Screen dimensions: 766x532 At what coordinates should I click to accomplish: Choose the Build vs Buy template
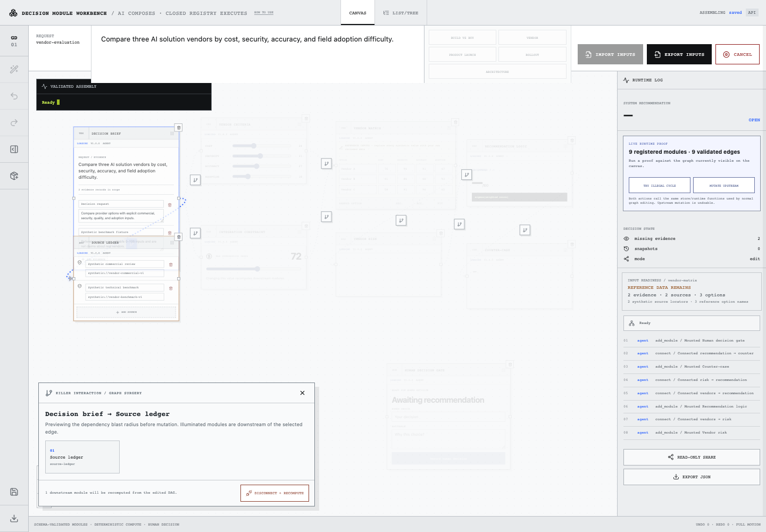pyautogui.click(x=462, y=37)
